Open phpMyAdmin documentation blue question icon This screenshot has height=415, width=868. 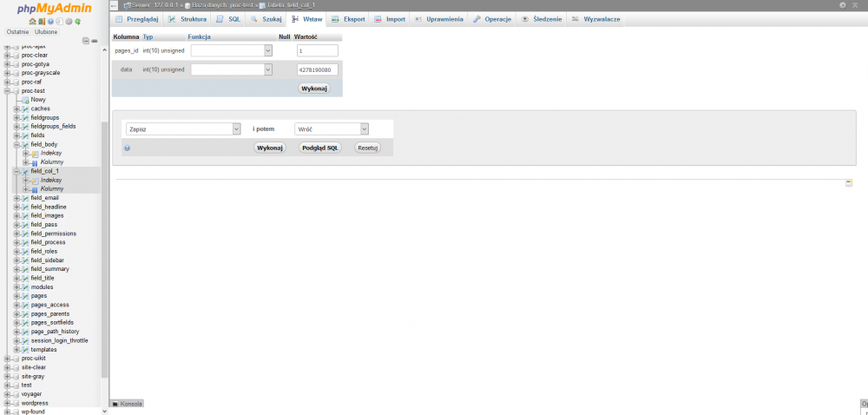click(x=50, y=22)
